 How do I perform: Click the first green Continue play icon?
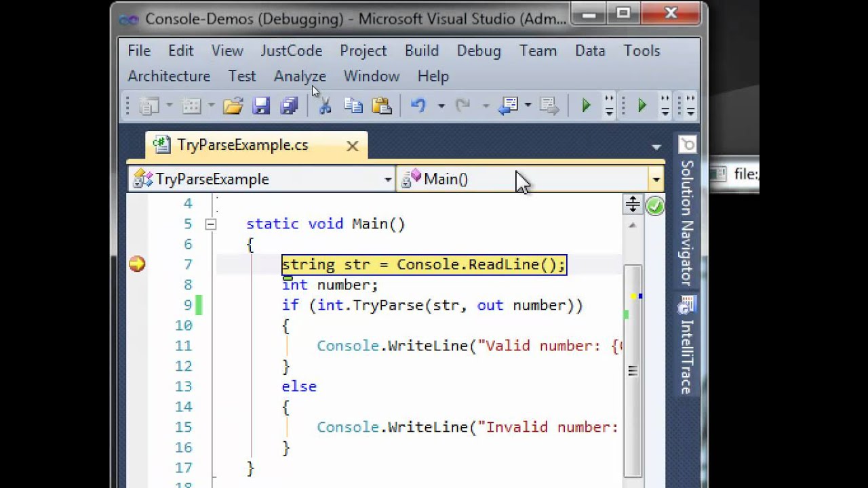[x=587, y=106]
